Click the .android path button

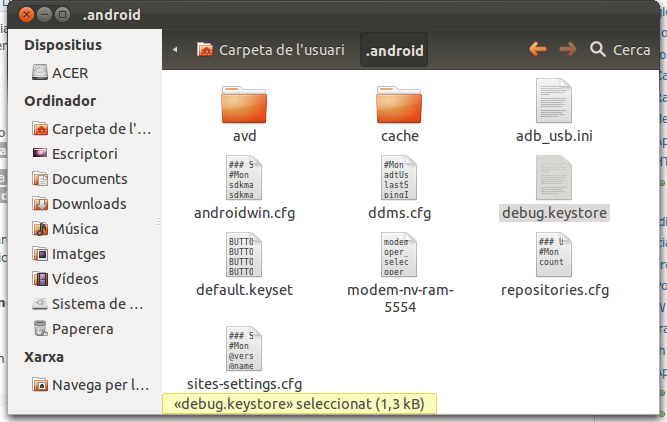point(395,49)
